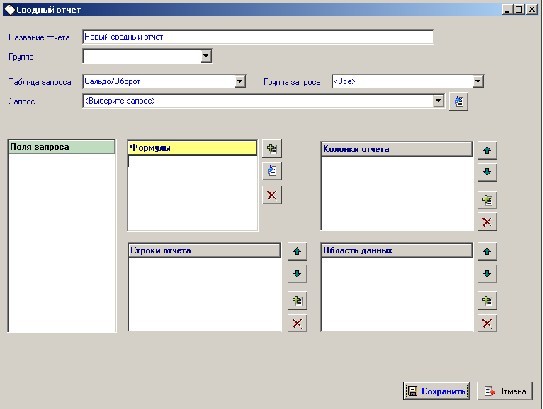
Task: Expand the Таблица запроса dropdown showing Сальдо/Оборот
Action: tap(240, 82)
